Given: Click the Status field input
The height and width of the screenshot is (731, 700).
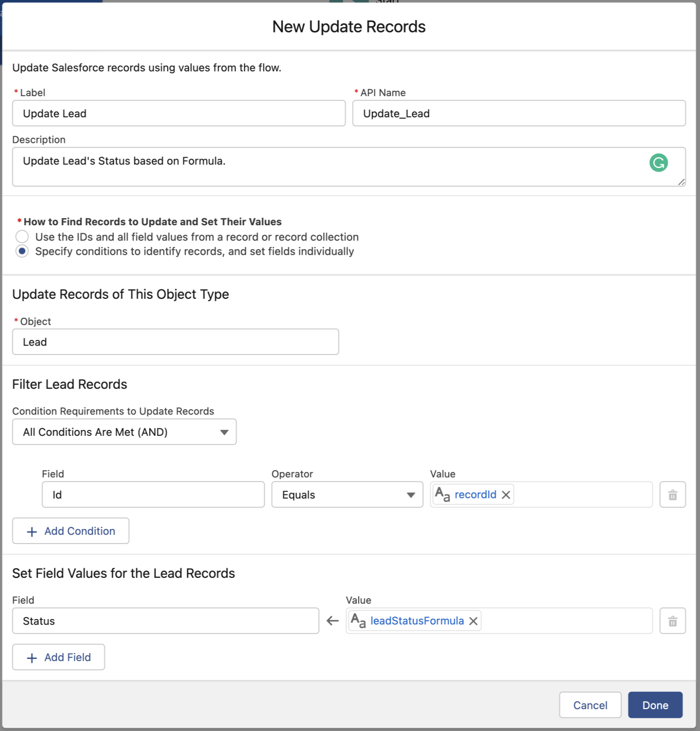Looking at the screenshot, I should coord(165,621).
